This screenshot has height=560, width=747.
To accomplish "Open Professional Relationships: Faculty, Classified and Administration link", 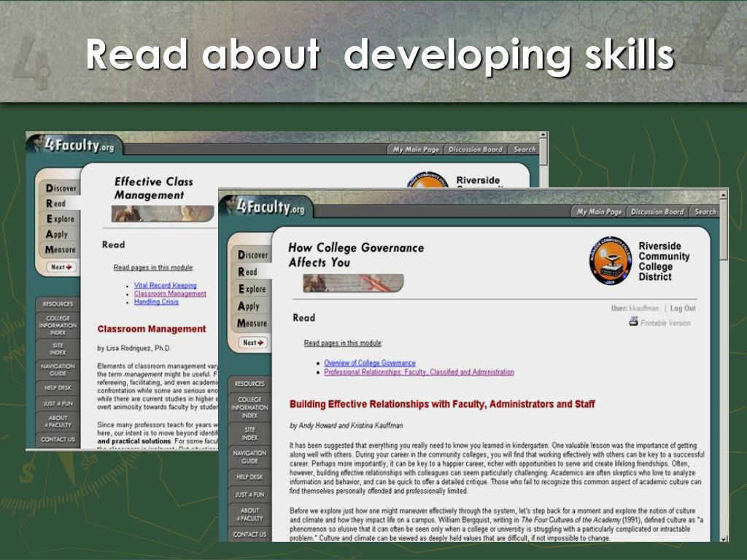I will pos(419,373).
